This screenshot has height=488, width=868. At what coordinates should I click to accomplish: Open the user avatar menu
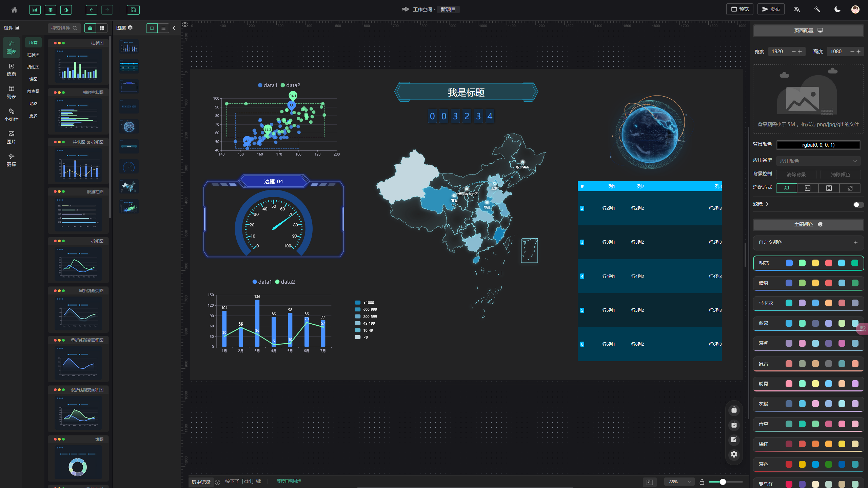point(855,9)
